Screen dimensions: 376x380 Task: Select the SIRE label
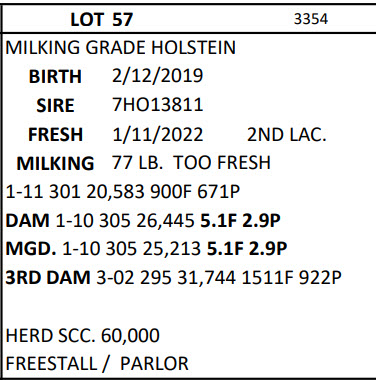pyautogui.click(x=55, y=105)
